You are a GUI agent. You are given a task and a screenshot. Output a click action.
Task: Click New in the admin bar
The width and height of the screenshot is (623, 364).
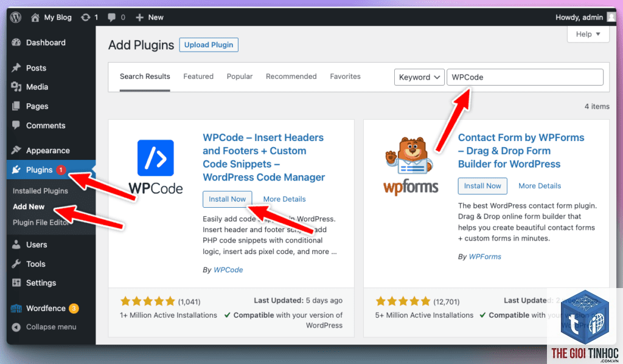156,18
